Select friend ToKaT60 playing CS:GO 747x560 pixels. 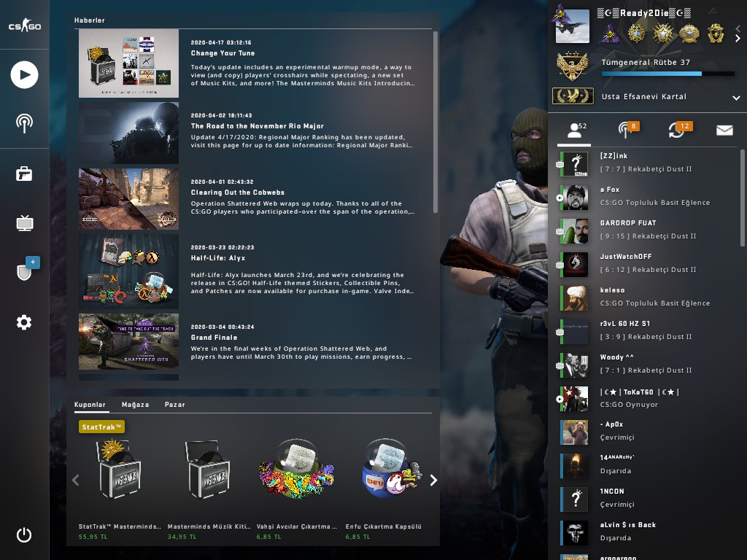click(648, 398)
